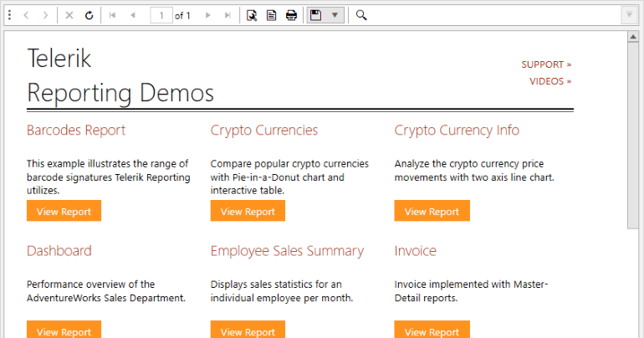Viewport: 644px width, 338px height.
Task: View Report for Crypto Currencies
Action: tap(248, 211)
